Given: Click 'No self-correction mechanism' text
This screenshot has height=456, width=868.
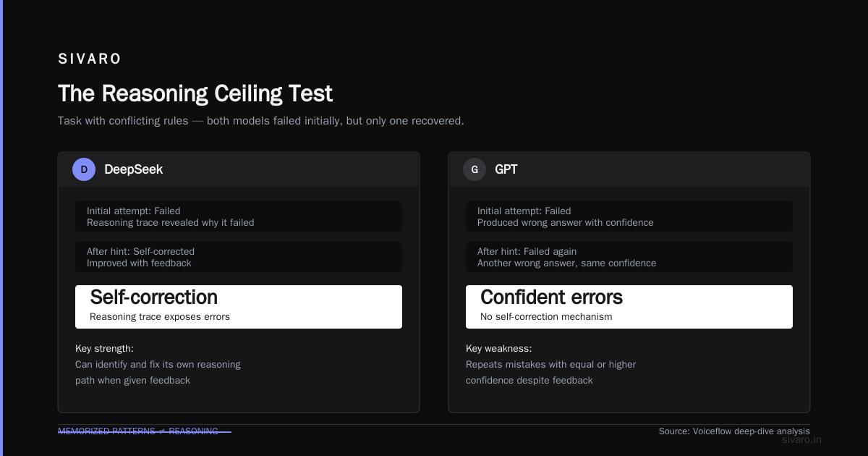Looking at the screenshot, I should click(x=546, y=317).
